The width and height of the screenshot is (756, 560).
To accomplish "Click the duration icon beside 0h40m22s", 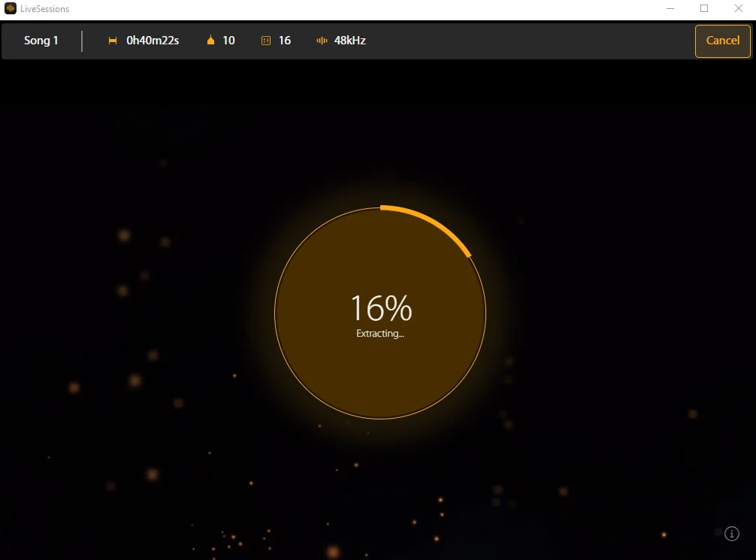I will tap(112, 41).
